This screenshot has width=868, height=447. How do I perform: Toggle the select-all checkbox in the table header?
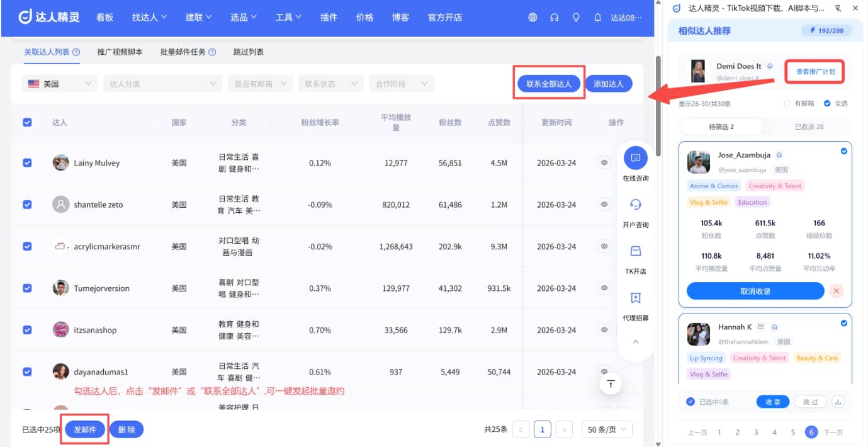click(x=27, y=123)
